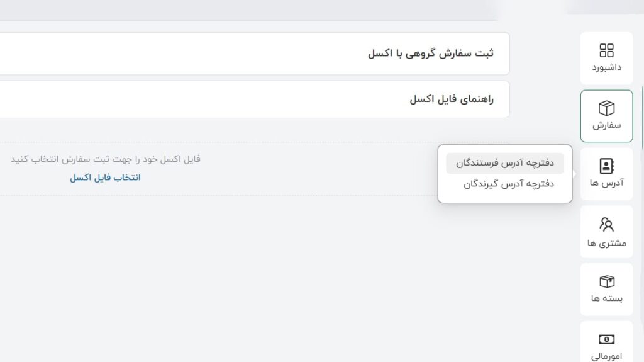This screenshot has height=362, width=644.
Task: Click the Order (سفارش) box icon
Action: coord(606,108)
